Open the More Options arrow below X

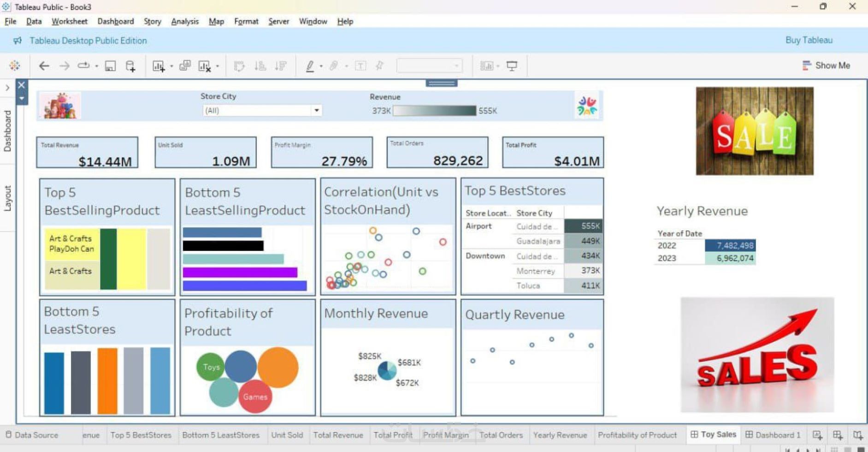[x=21, y=98]
